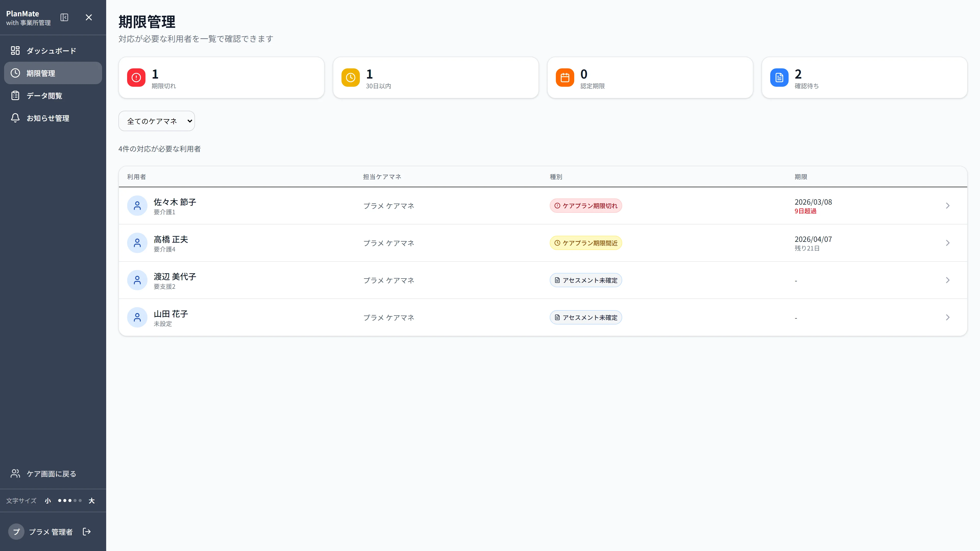Click the PlanMate logo text

[x=22, y=13]
